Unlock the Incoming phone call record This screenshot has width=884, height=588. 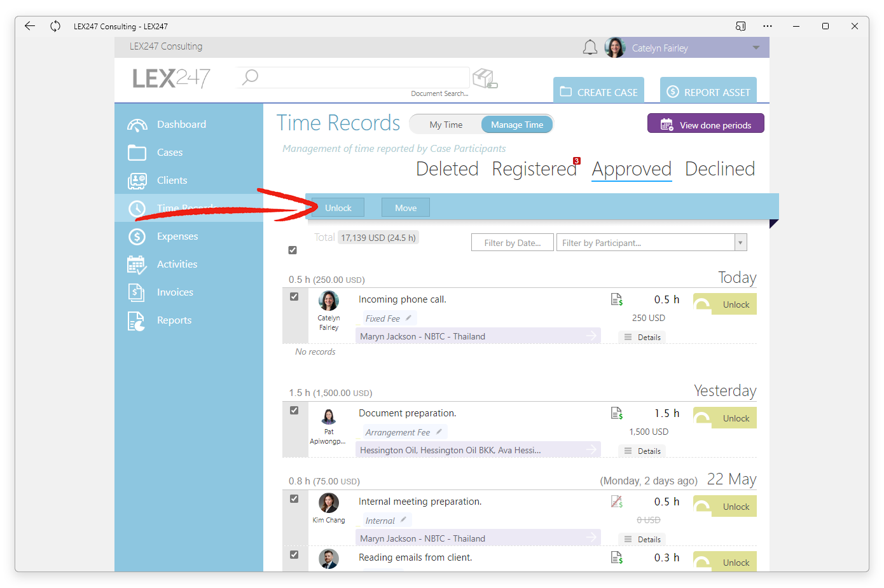[x=725, y=304]
